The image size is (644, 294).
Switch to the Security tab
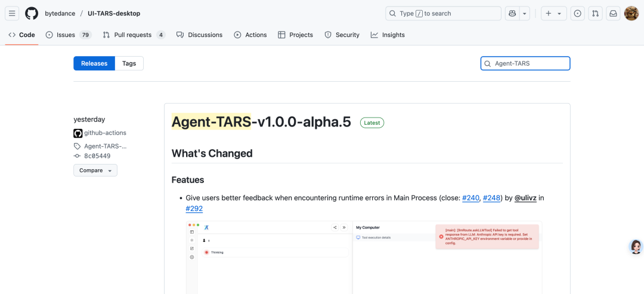click(342, 35)
